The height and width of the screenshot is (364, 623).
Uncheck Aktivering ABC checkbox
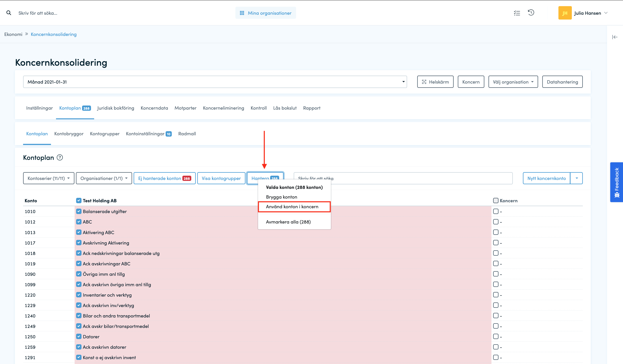tap(79, 232)
